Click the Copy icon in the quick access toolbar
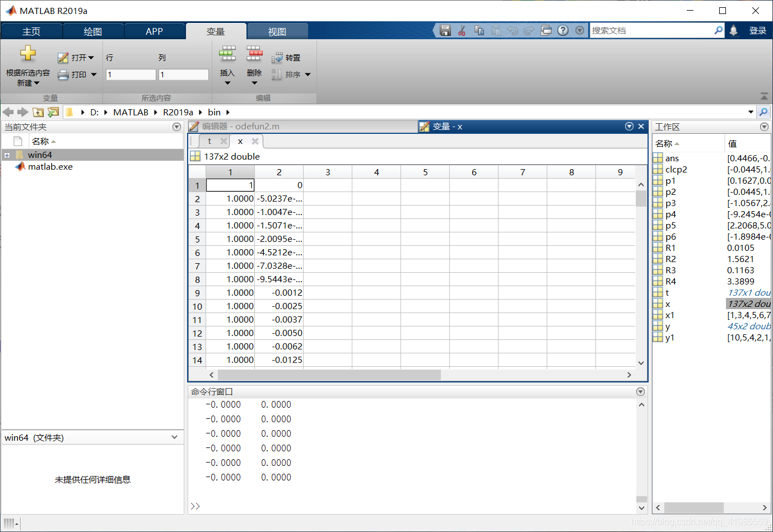Screen dimensions: 773x532 (479, 31)
